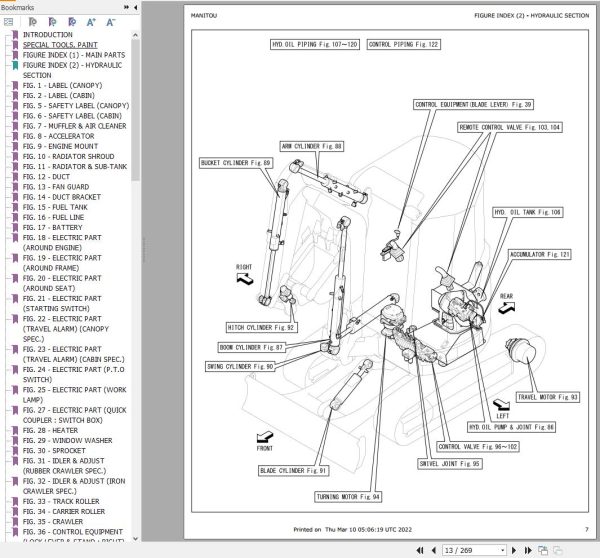The image size is (600, 558).
Task: Click the SWIVEL JOINT Fig. 95 label
Action: (x=450, y=463)
